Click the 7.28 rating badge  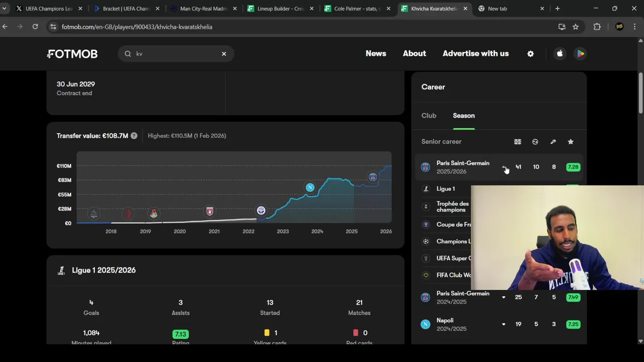[x=573, y=167]
